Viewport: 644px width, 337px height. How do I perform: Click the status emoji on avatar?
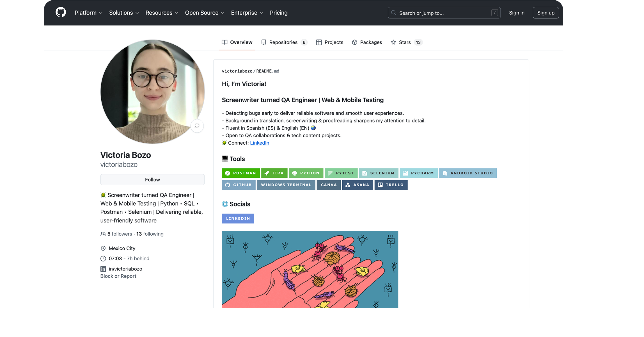tap(197, 126)
